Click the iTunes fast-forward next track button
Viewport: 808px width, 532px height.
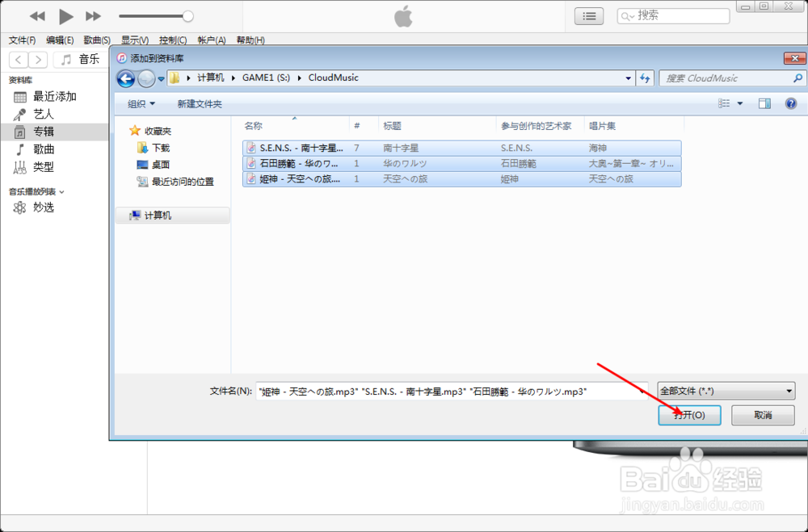(x=93, y=16)
